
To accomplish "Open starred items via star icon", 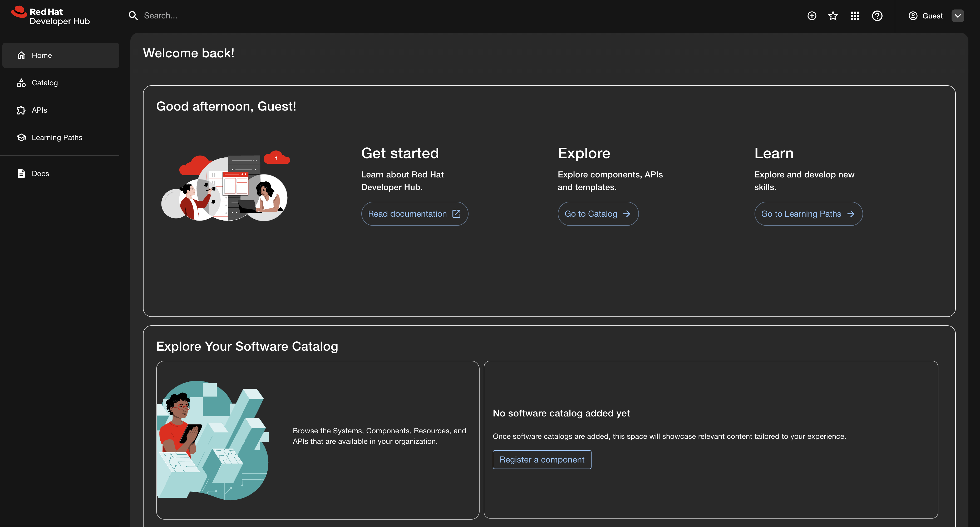I will tap(833, 16).
